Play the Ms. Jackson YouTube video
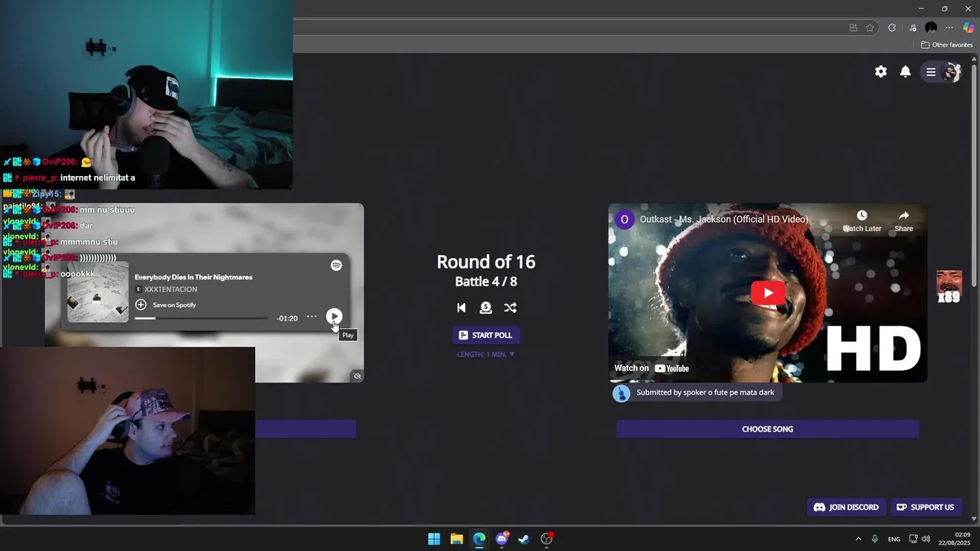This screenshot has width=980, height=551. (768, 292)
